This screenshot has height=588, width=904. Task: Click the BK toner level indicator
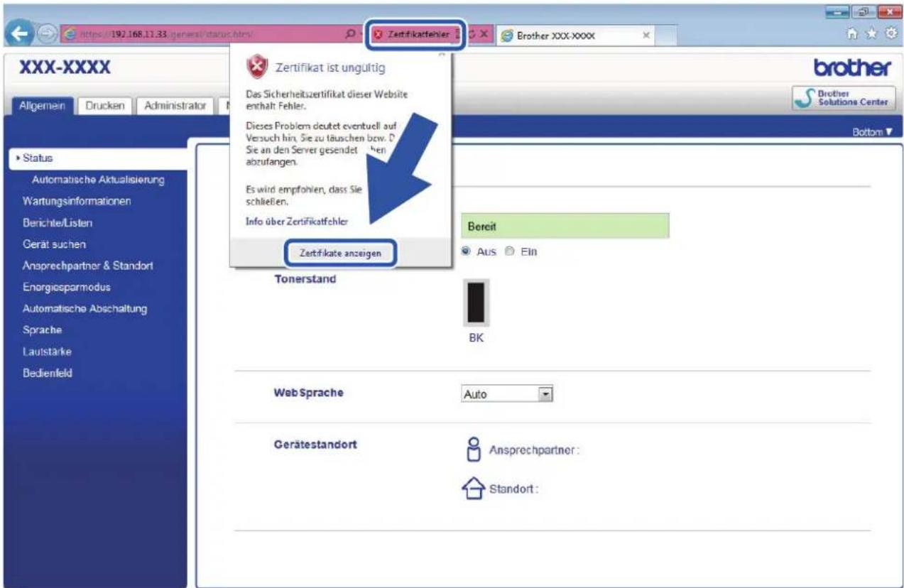(x=476, y=302)
